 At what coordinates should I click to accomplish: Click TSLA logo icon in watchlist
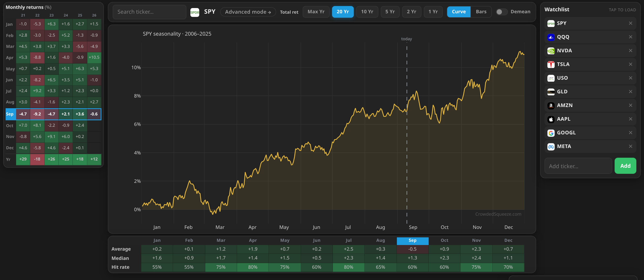click(x=551, y=64)
